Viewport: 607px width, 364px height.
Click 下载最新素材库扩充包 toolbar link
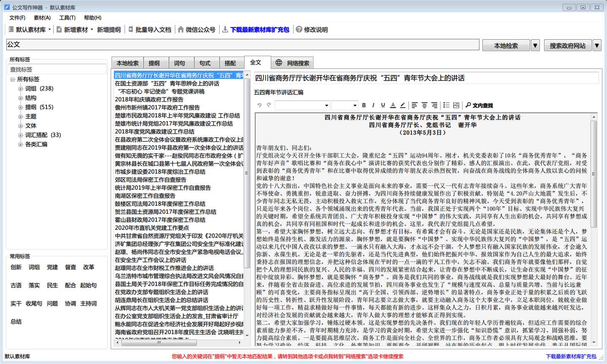(259, 30)
